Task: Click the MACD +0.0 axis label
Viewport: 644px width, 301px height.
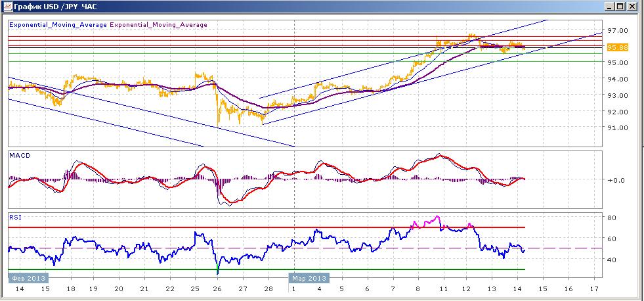Action: point(616,180)
